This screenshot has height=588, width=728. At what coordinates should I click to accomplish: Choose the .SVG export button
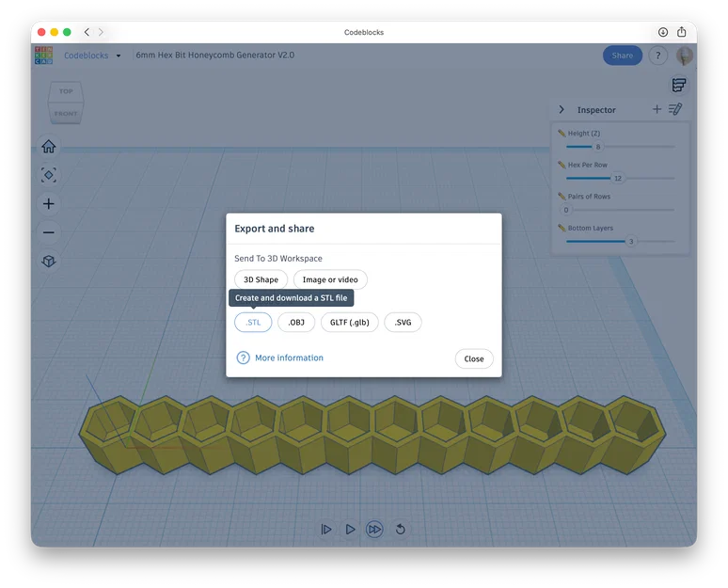[403, 323]
